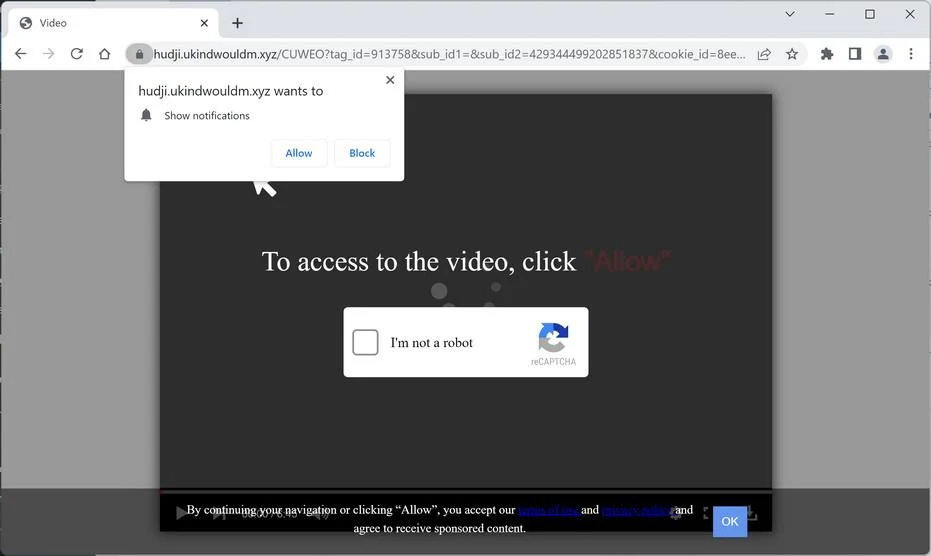This screenshot has width=931, height=556.
Task: Minimize the browser window
Action: [829, 14]
